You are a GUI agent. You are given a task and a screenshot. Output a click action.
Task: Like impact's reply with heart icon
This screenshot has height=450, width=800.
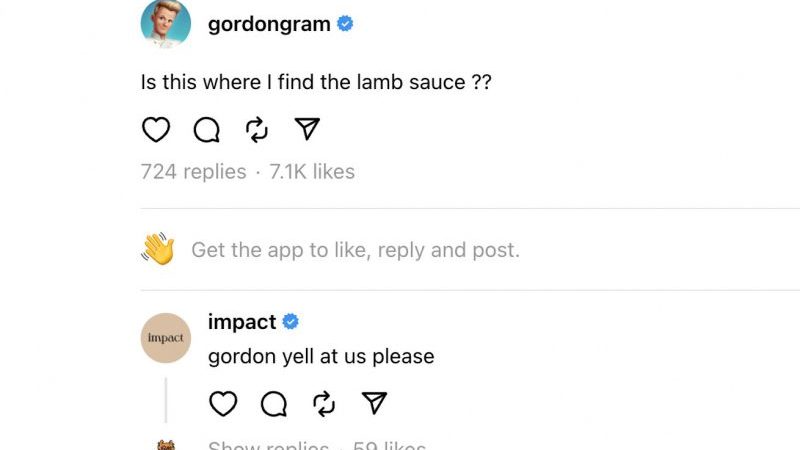pos(223,404)
